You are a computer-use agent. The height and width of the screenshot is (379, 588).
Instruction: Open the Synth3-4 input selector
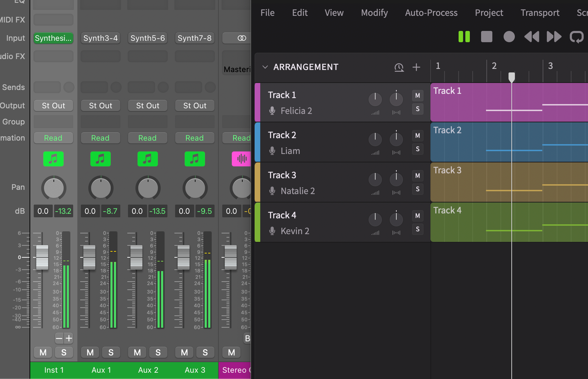[x=101, y=38]
